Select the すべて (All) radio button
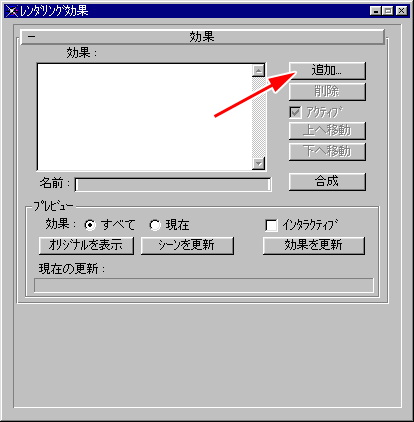 [90, 225]
